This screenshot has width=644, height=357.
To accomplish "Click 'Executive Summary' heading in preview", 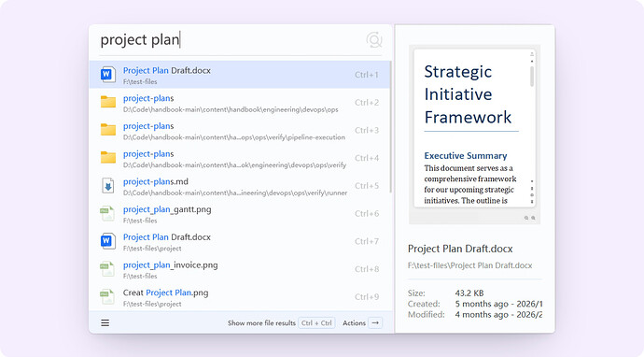I will pos(466,156).
